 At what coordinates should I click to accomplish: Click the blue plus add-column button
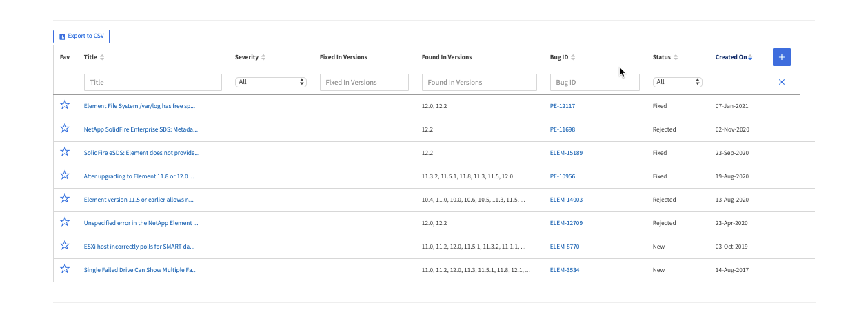781,57
